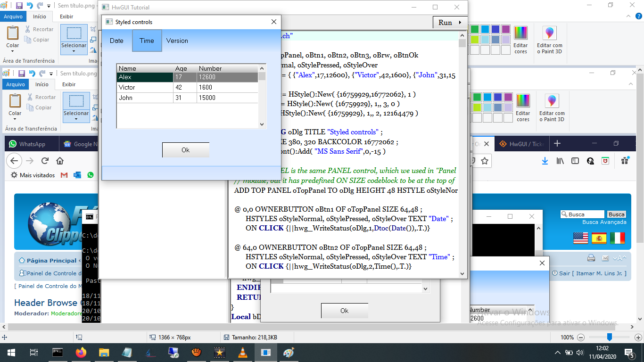
Task: Click Undo in the topmost Paint title bar
Action: [30, 6]
